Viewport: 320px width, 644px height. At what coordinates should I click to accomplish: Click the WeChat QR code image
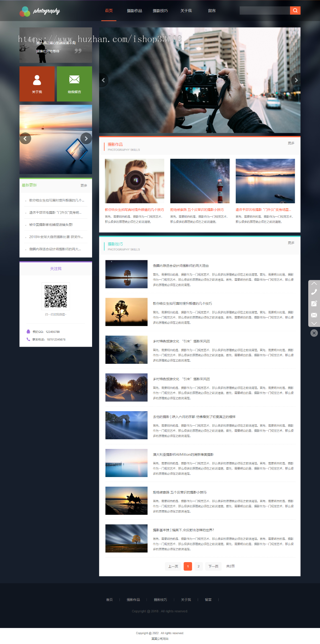pyautogui.click(x=56, y=296)
